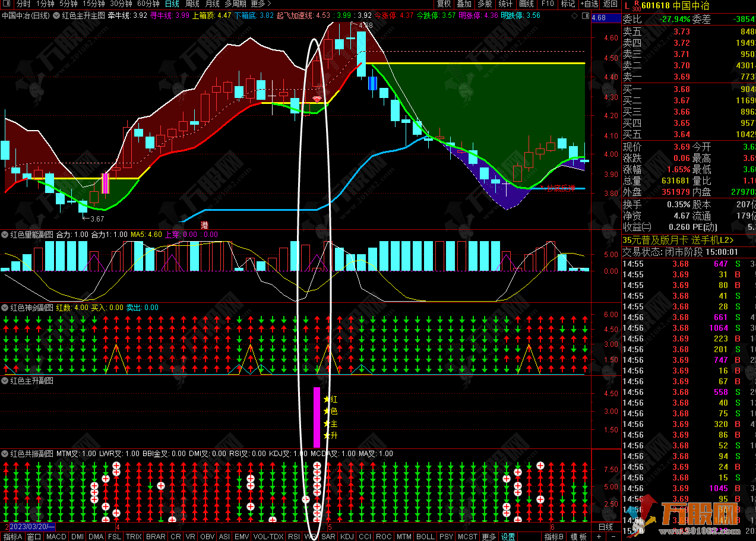Select the BRAR indicator tab
The image size is (756, 541).
click(156, 536)
